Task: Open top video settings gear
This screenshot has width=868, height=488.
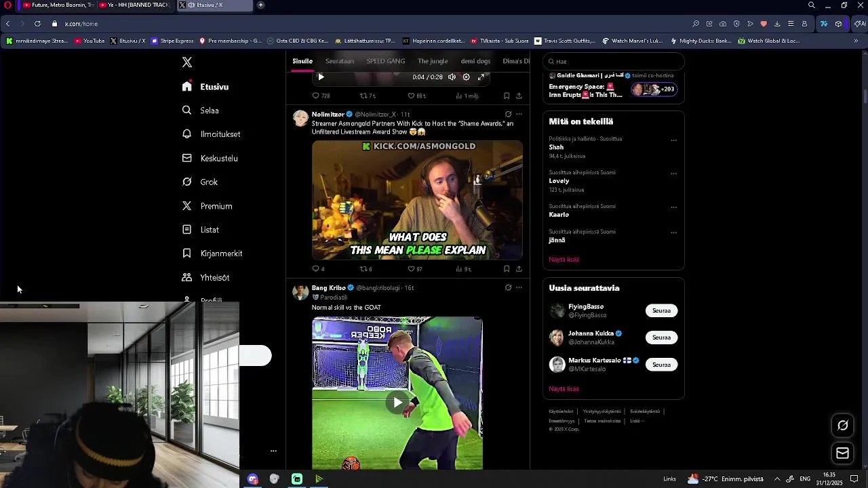Action: tap(466, 77)
